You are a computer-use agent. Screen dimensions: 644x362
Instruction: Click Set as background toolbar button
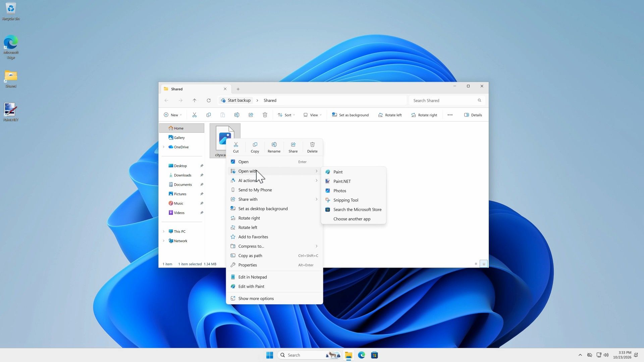(x=350, y=115)
